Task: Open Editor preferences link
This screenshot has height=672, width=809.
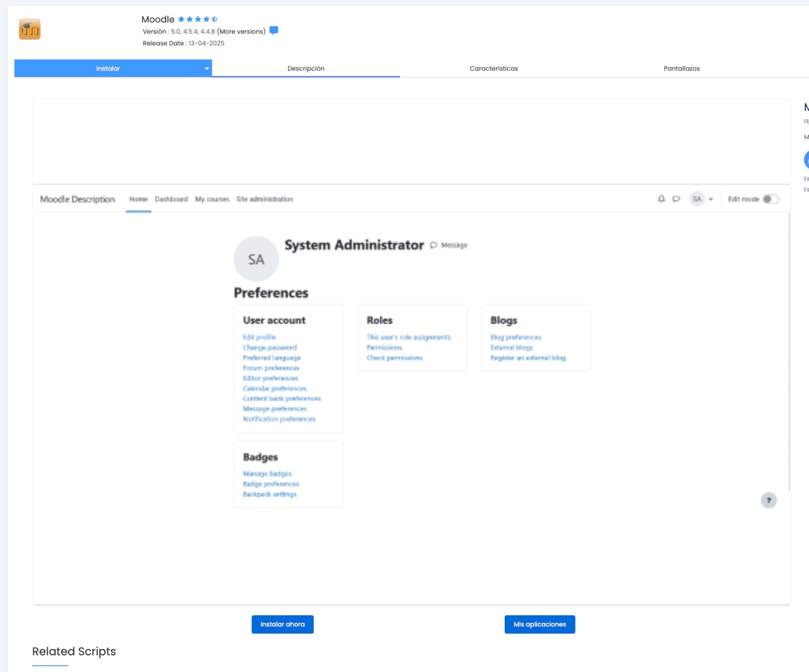Action: pos(271,378)
